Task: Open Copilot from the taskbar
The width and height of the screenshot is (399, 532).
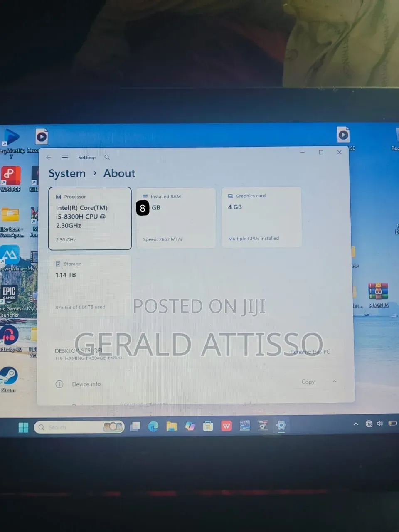Action: [190, 426]
